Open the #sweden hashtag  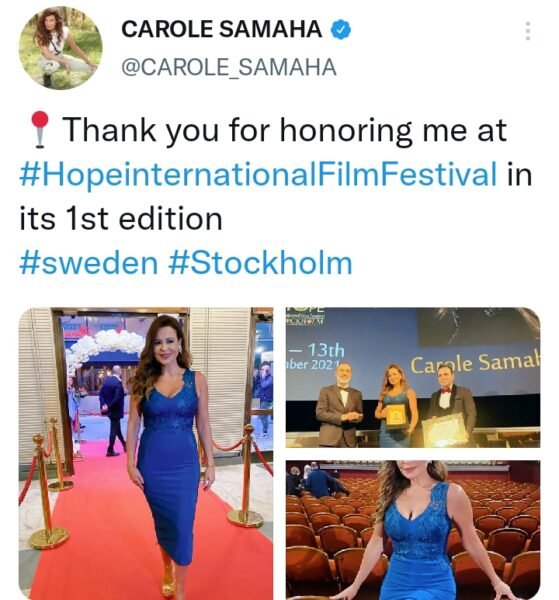89,263
